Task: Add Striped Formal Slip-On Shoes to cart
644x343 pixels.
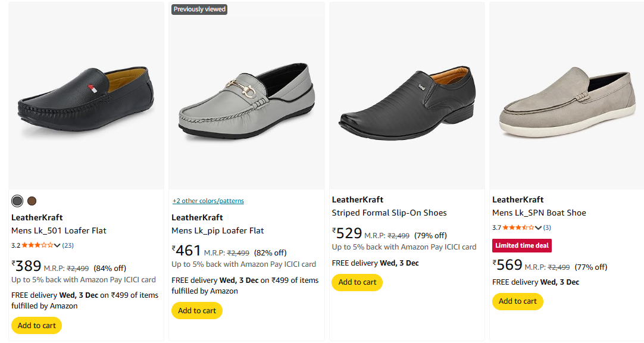Action: coord(357,282)
